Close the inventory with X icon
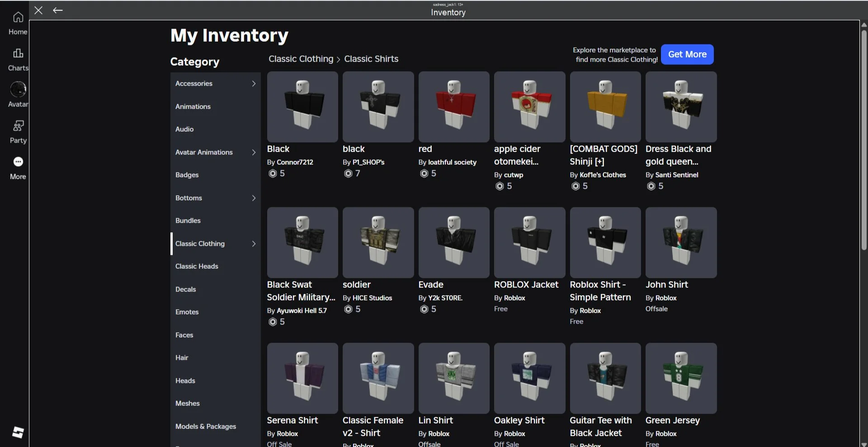This screenshot has width=868, height=447. (x=38, y=10)
